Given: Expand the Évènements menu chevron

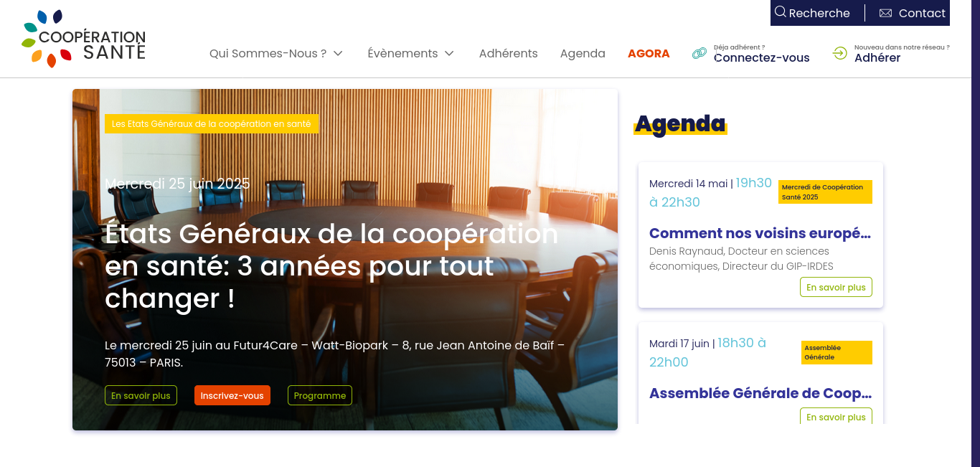Looking at the screenshot, I should pos(449,53).
